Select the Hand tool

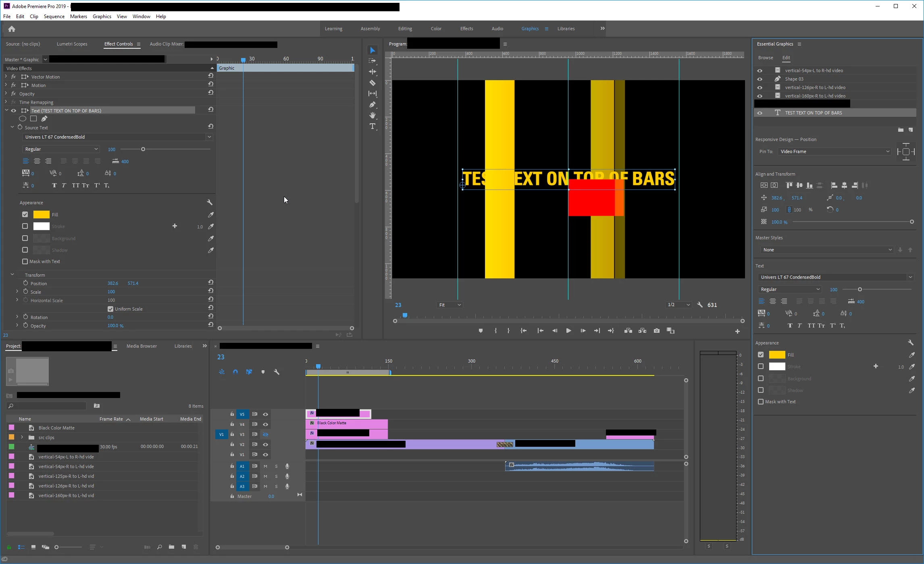pos(373,116)
